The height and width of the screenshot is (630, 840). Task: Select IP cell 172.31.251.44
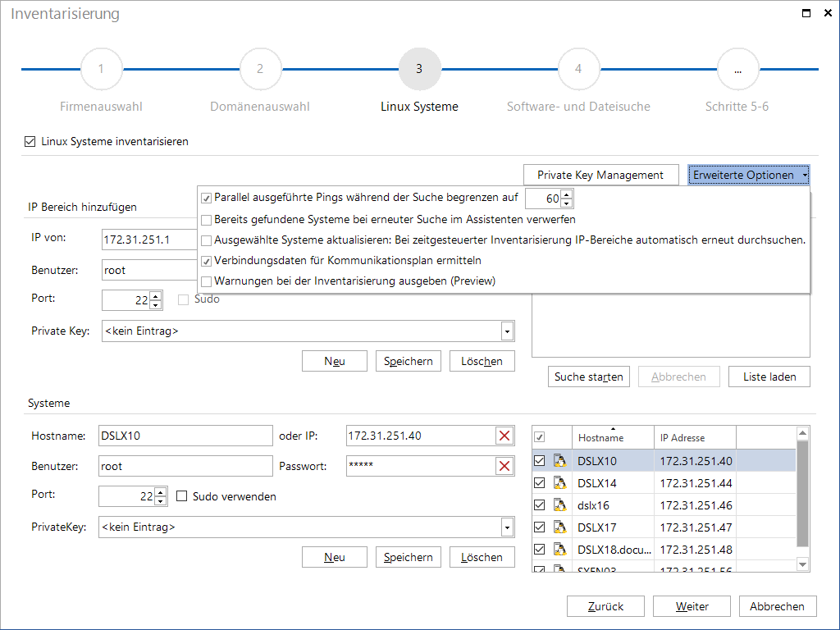click(696, 483)
